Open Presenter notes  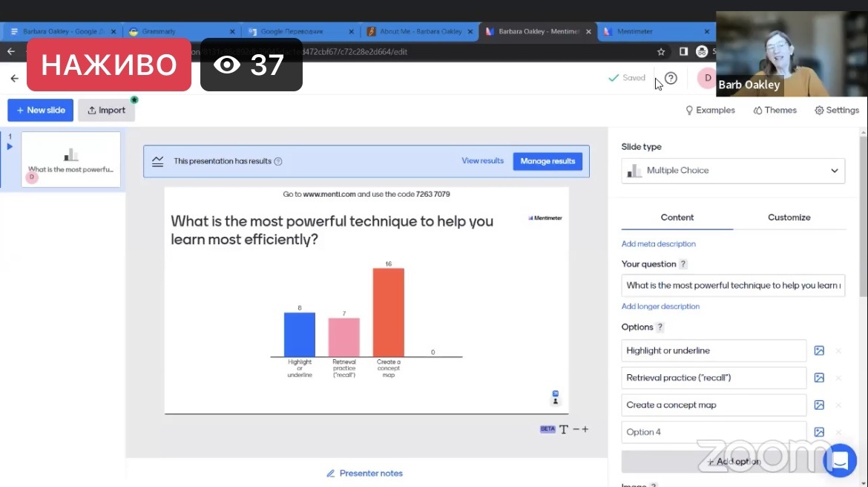click(x=365, y=473)
